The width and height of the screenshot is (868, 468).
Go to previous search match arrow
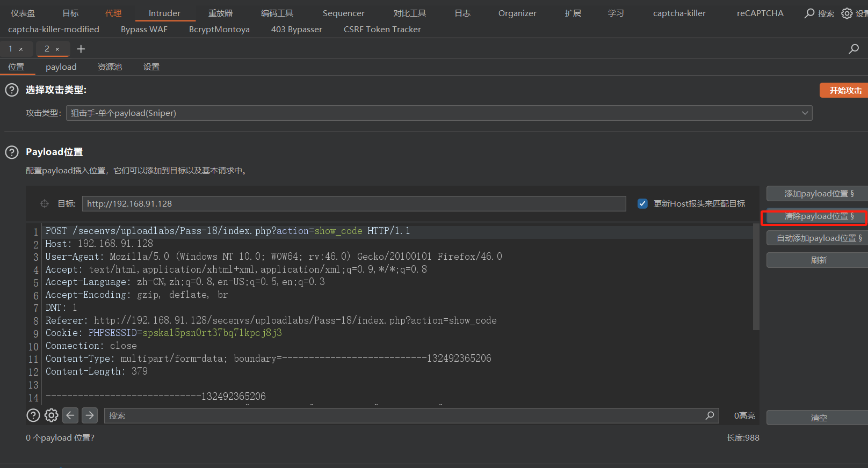[70, 415]
